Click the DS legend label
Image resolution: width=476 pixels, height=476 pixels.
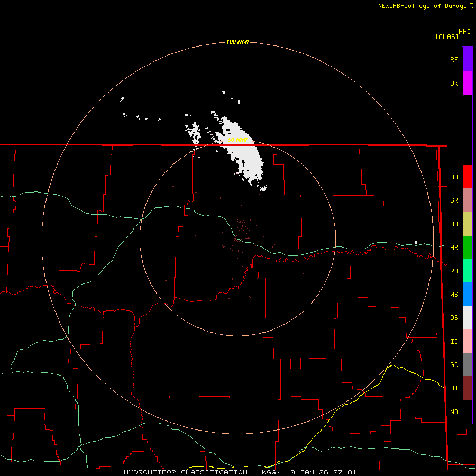454,318
